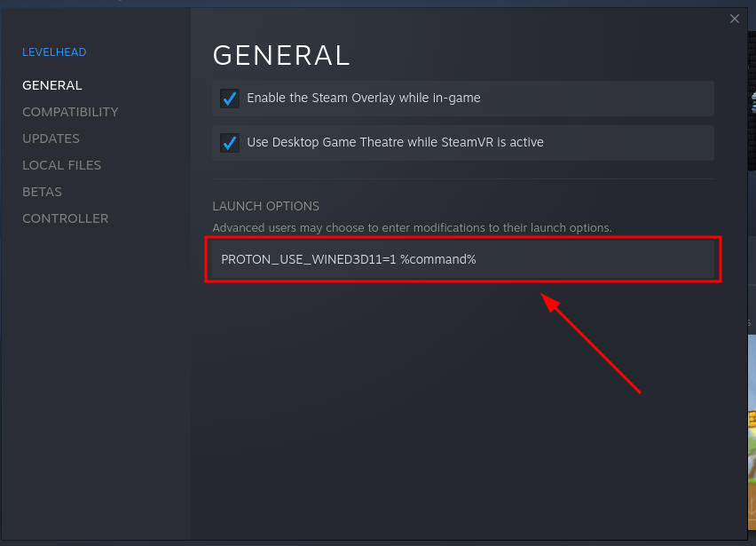This screenshot has width=756, height=546.
Task: Click the 'Enable the Steam Overlay while in-game' label
Action: [x=363, y=99]
